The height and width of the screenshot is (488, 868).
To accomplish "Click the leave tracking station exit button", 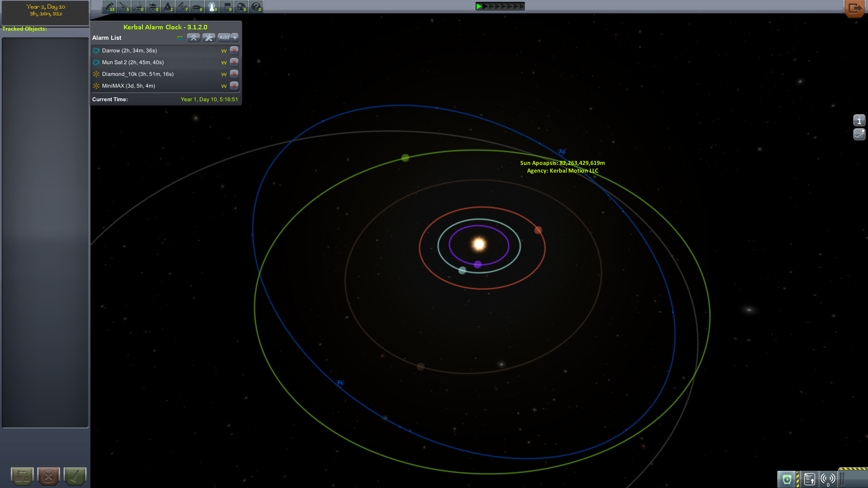I will tap(854, 8).
